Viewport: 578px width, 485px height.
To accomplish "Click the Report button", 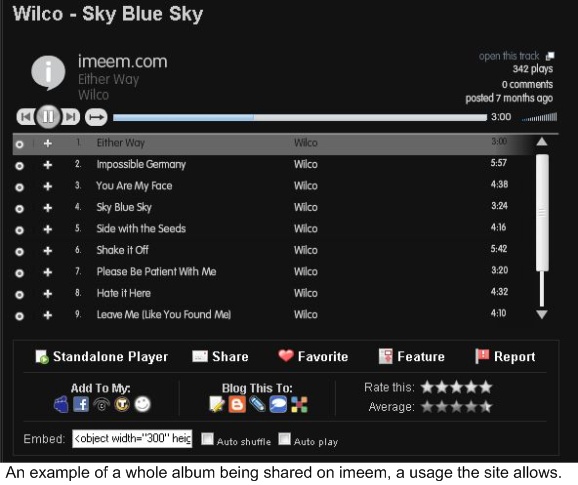I will pyautogui.click(x=505, y=356).
